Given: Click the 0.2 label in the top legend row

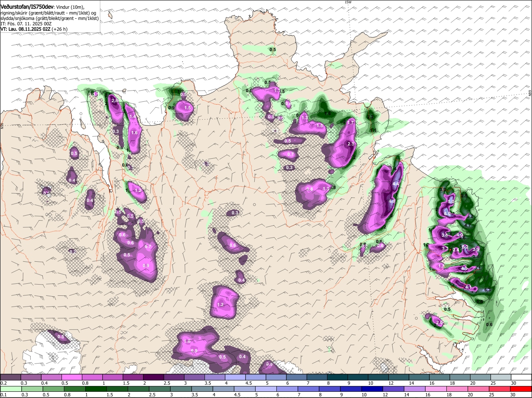Looking at the screenshot, I should (x=3, y=383).
